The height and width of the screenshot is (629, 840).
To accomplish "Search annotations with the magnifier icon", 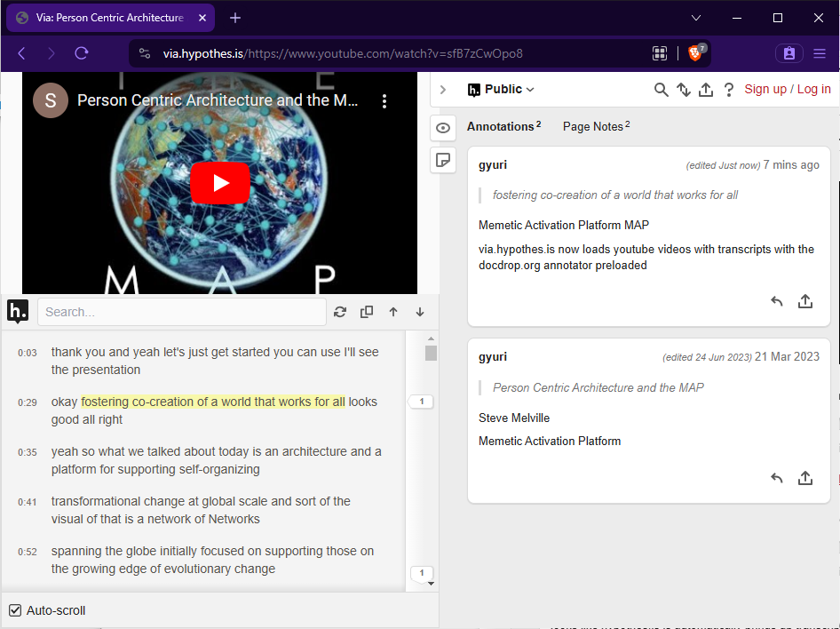I will (x=661, y=90).
